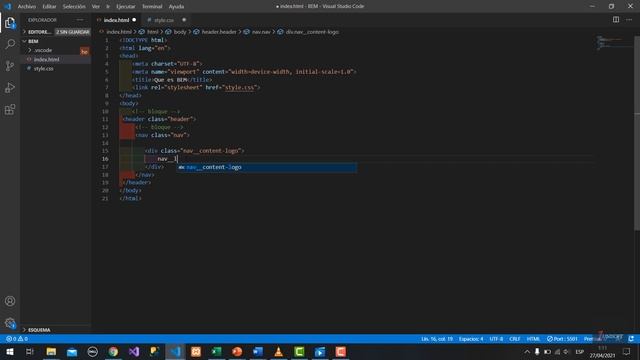Open VLC media player from taskbar
640x360 pixels.
click(278, 351)
